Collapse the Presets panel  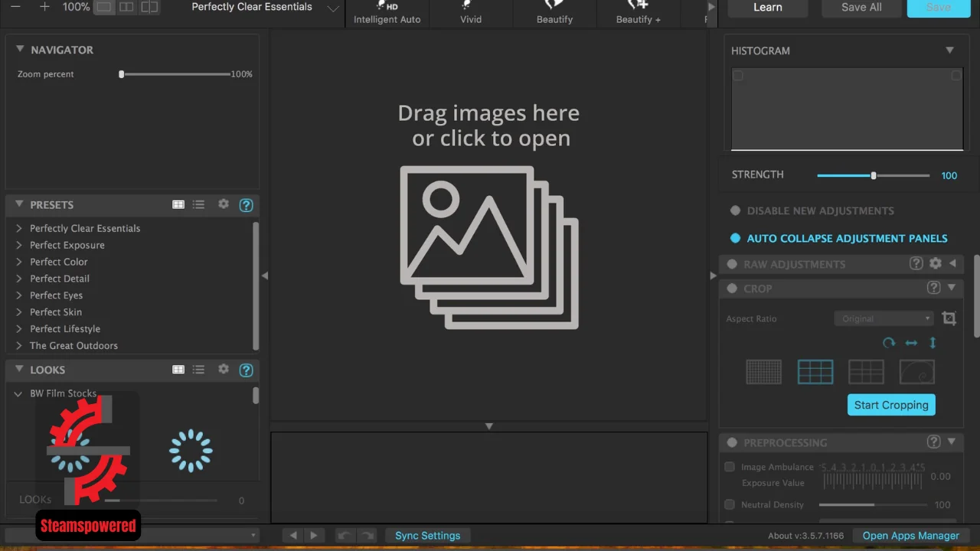click(x=20, y=204)
